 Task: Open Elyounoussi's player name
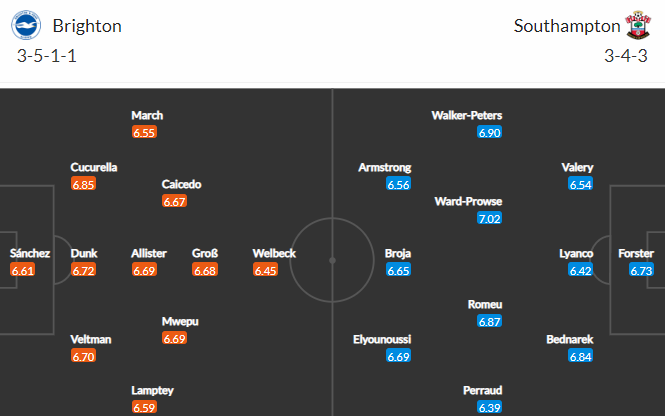[x=382, y=339]
